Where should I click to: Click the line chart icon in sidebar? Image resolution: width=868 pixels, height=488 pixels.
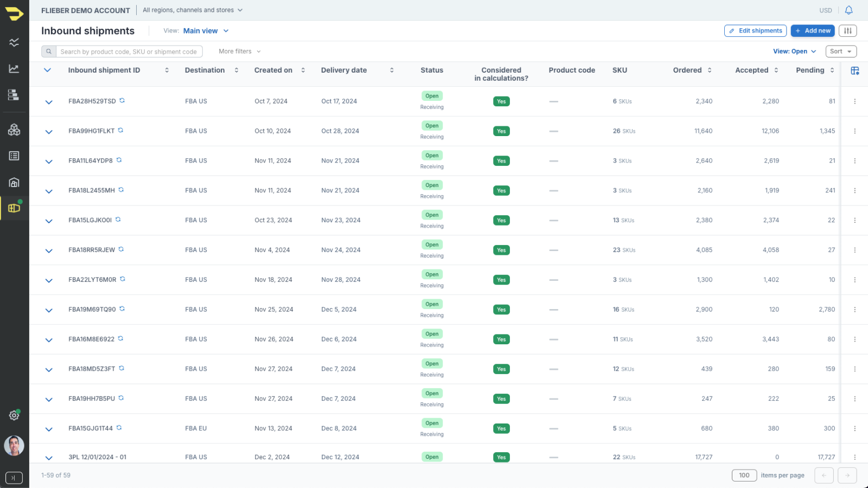pos(14,69)
